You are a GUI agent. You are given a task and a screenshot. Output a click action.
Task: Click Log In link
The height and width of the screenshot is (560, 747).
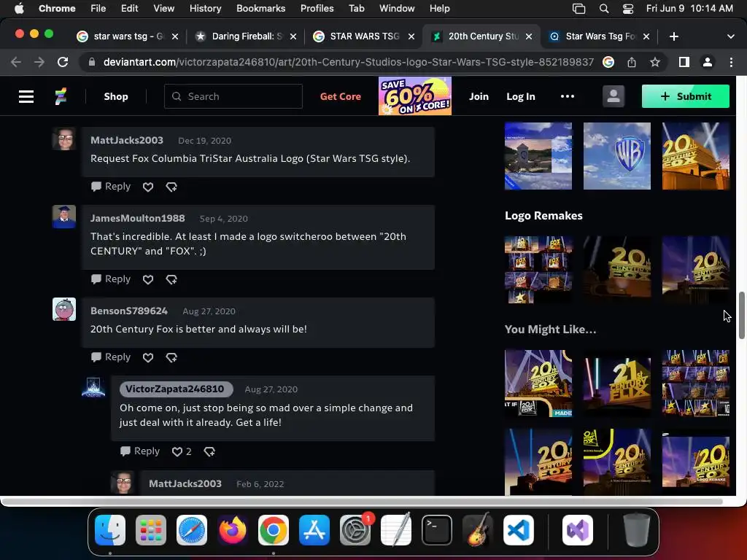coord(520,97)
